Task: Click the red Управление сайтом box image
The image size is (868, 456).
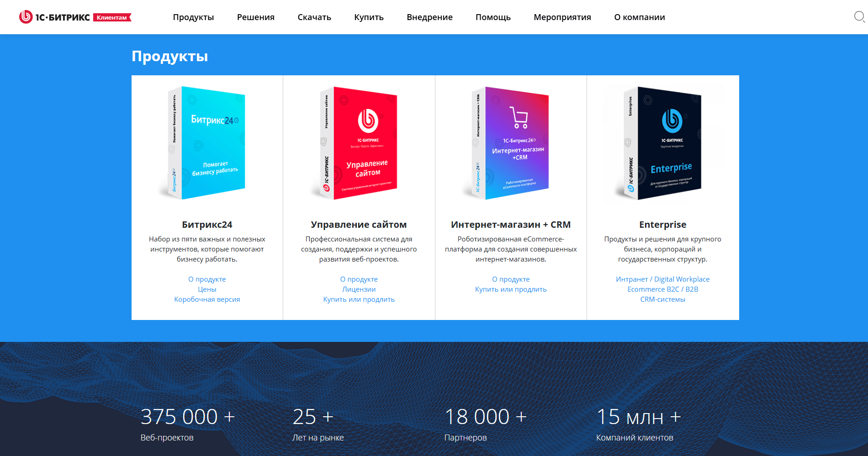Action: click(359, 143)
